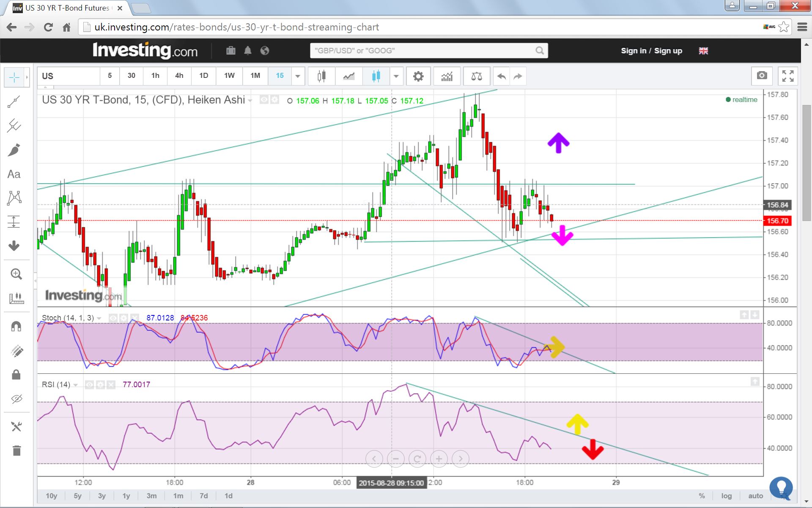
Task: Expand the chart style dropdown arrow
Action: pos(396,76)
